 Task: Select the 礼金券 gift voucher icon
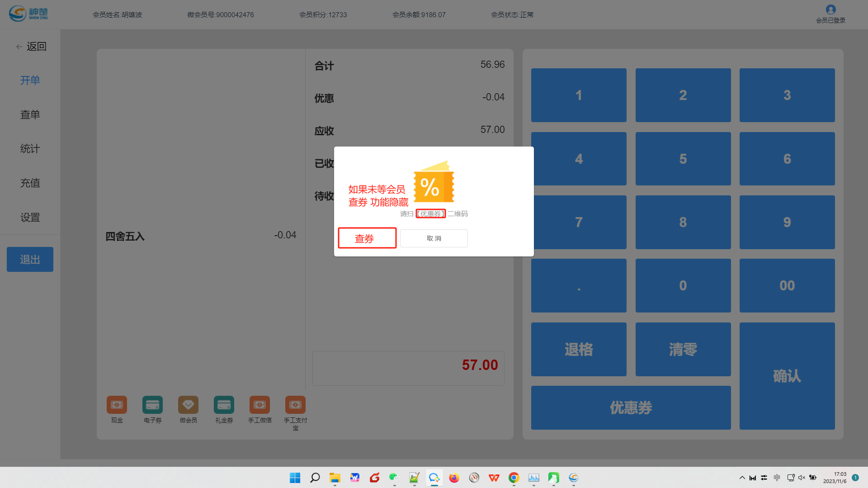[x=224, y=405]
